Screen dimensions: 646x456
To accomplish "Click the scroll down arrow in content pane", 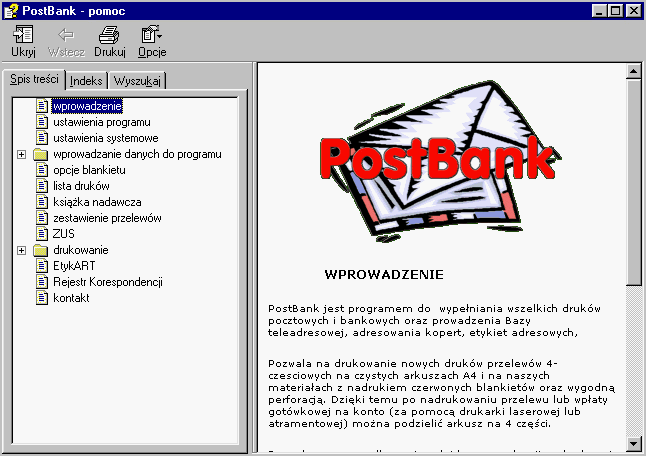I will point(634,444).
